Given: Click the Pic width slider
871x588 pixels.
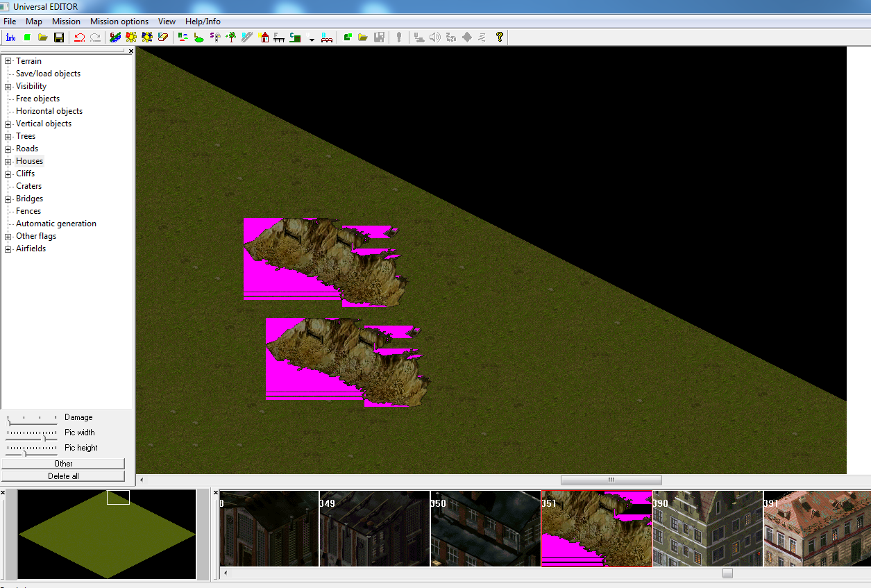Looking at the screenshot, I should pos(32,435).
